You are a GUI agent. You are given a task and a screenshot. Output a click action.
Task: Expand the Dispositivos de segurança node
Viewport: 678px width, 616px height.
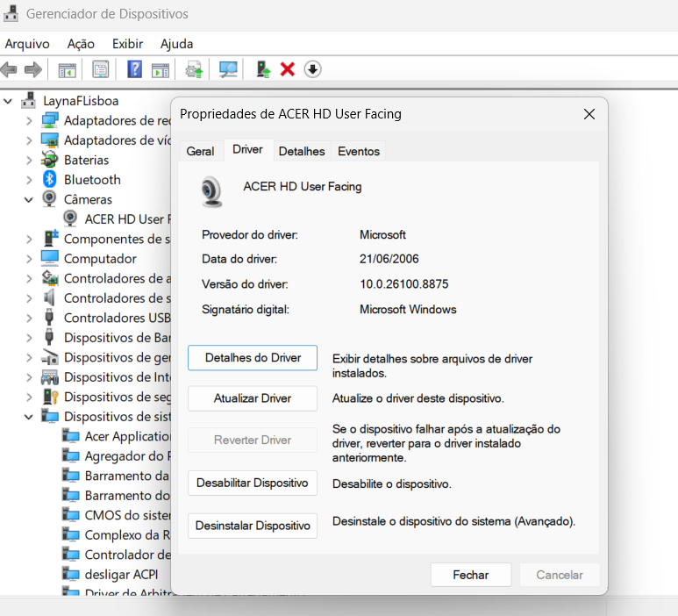tap(29, 398)
